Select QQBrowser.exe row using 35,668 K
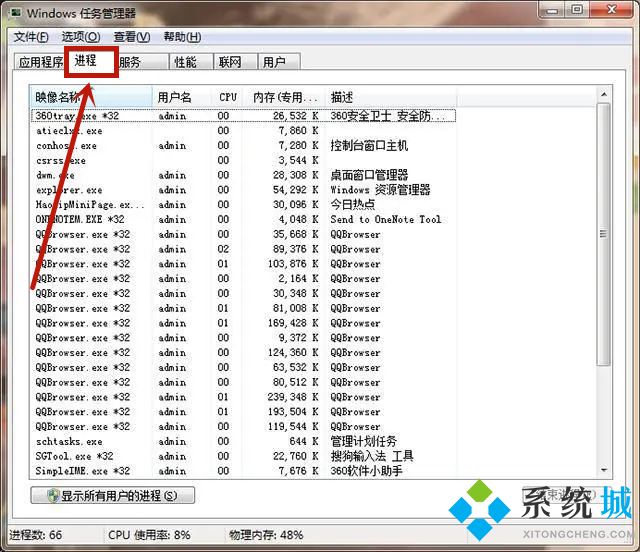The width and height of the screenshot is (640, 552). coord(243,234)
